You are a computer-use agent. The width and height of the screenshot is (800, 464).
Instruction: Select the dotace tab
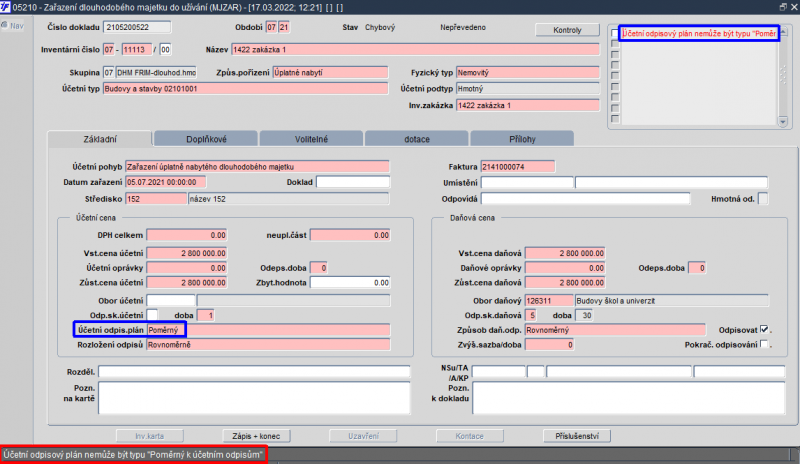(416, 139)
